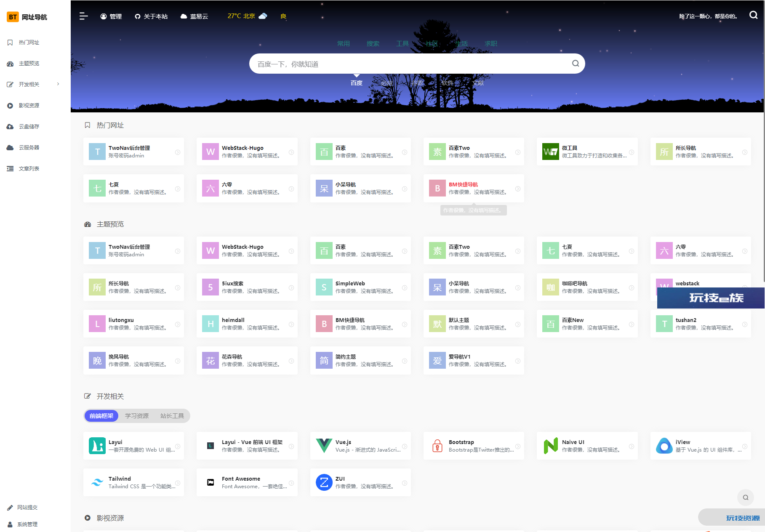This screenshot has width=765, height=532.
Task: Open the iView logo icon
Action: 664,446
